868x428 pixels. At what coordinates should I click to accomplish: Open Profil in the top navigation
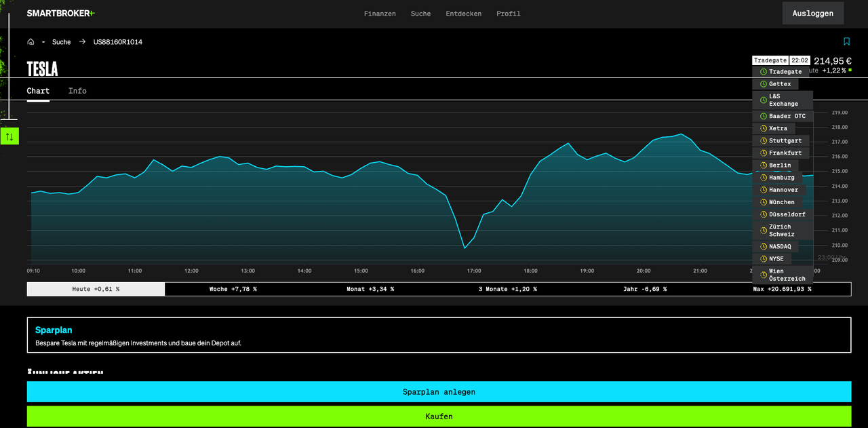click(509, 14)
